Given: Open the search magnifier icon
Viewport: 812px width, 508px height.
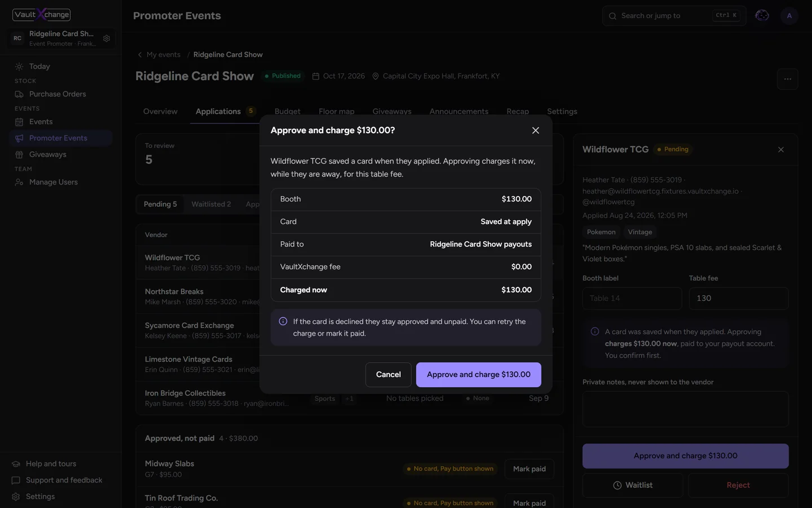Looking at the screenshot, I should click(612, 16).
